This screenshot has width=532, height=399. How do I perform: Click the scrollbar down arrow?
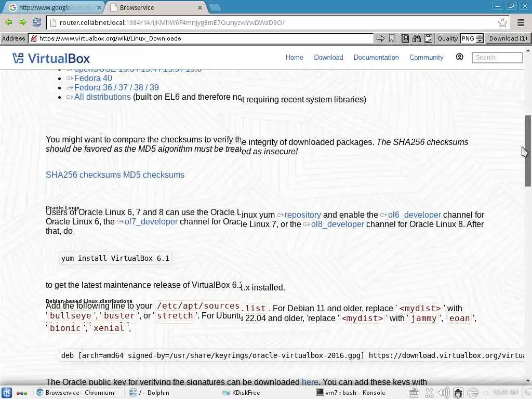(x=528, y=381)
